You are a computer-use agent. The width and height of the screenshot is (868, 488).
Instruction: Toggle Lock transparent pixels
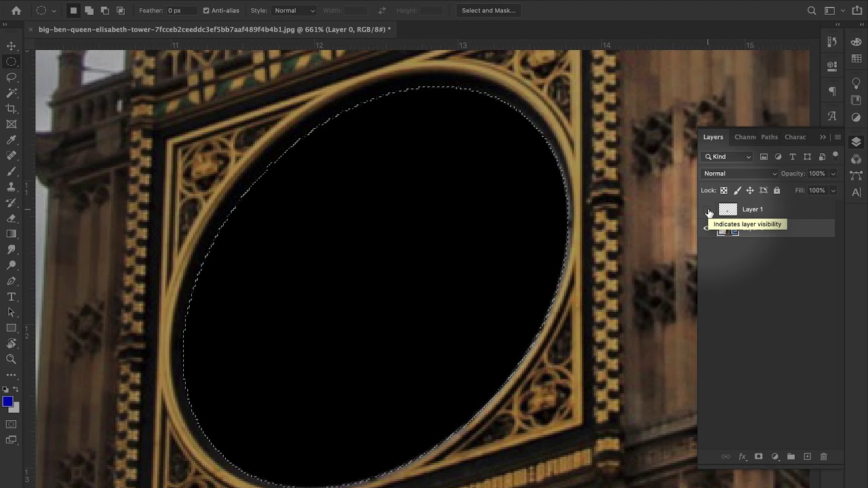coord(724,190)
